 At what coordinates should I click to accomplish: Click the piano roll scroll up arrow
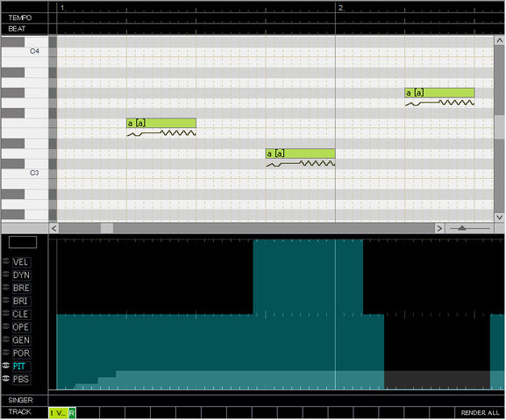tap(499, 40)
